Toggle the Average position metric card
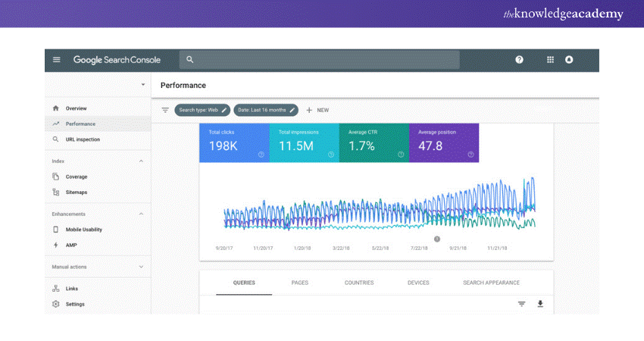The width and height of the screenshot is (644, 341). [444, 143]
